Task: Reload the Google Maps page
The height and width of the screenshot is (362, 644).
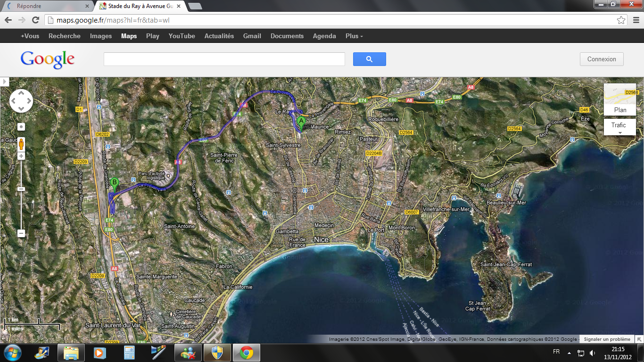Action: (x=35, y=20)
